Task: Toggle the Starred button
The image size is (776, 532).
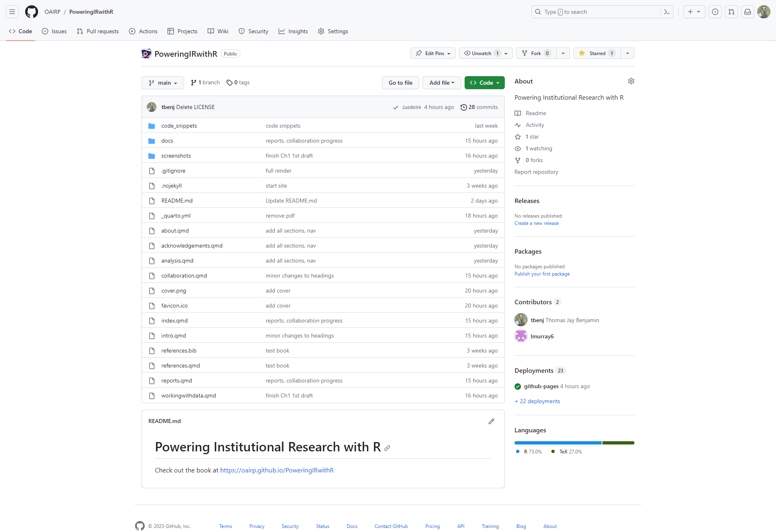Action: 597,53
